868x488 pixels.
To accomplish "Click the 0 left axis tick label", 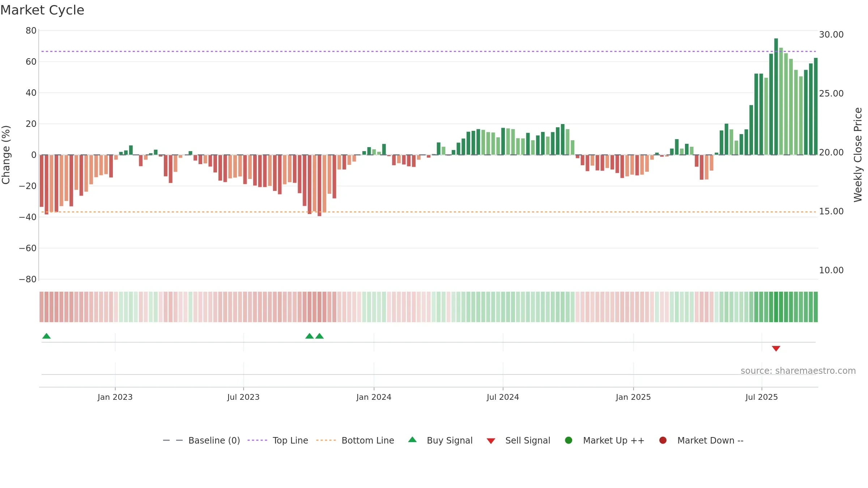I will click(x=34, y=155).
